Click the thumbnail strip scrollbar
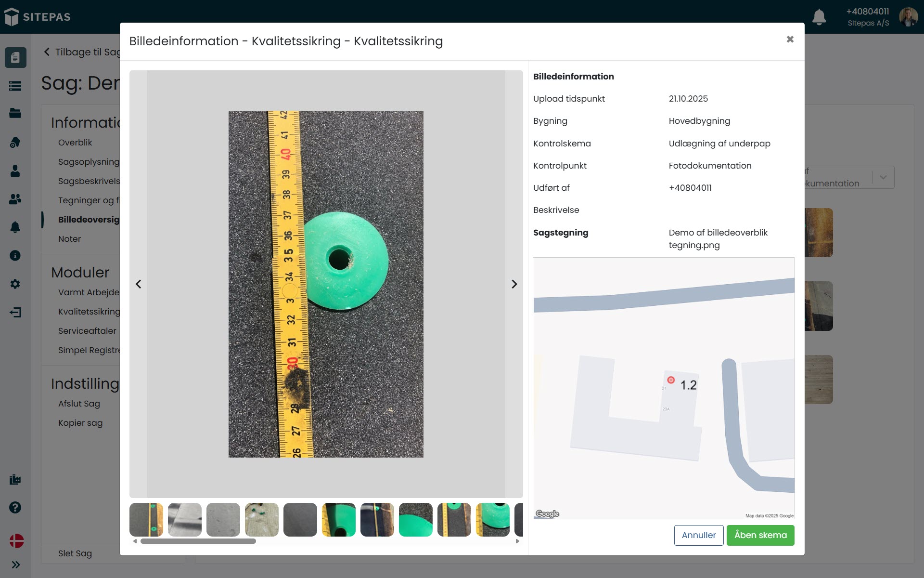This screenshot has height=578, width=924. tap(198, 541)
